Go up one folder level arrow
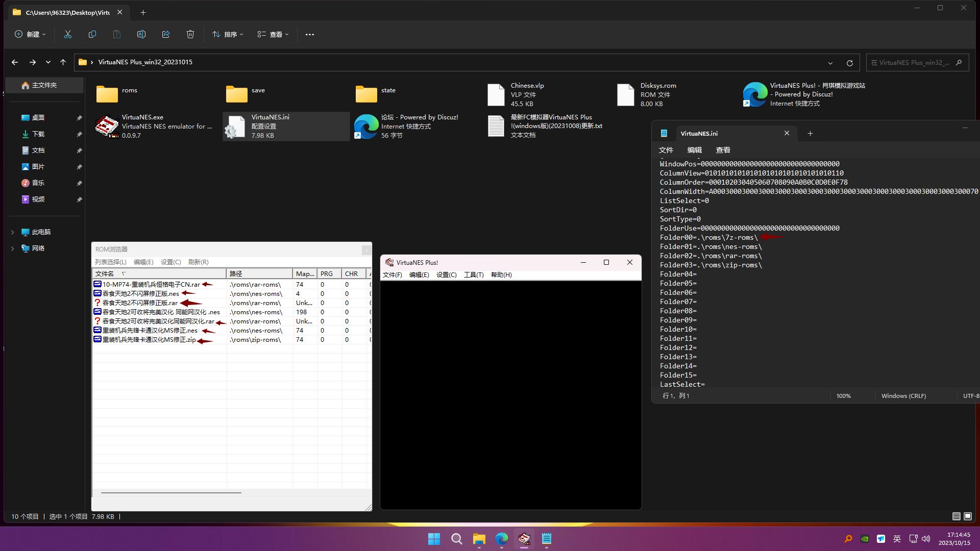 pyautogui.click(x=63, y=62)
